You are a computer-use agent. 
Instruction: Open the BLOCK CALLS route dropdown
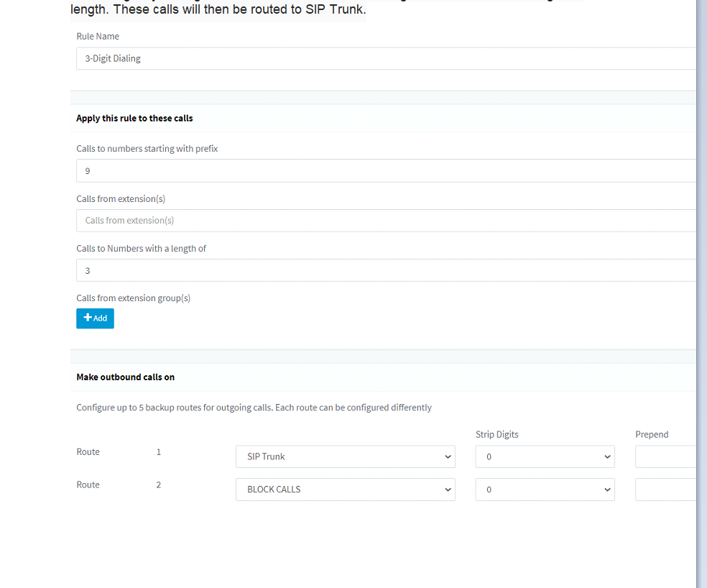pyautogui.click(x=345, y=490)
